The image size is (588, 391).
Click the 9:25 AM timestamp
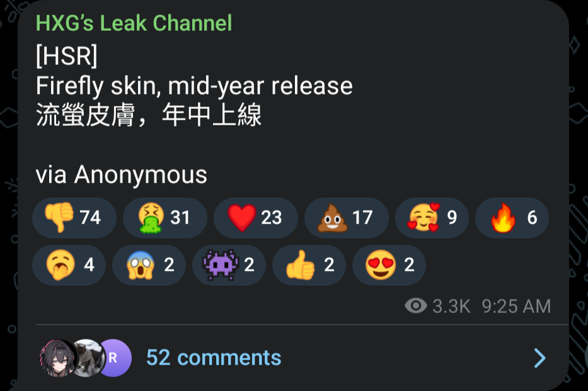click(516, 306)
